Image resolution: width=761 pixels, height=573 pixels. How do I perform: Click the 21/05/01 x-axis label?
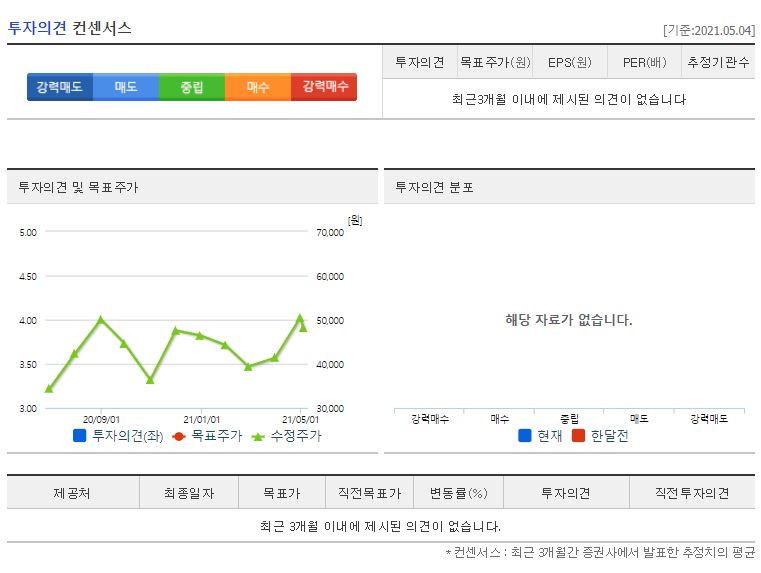(x=300, y=419)
